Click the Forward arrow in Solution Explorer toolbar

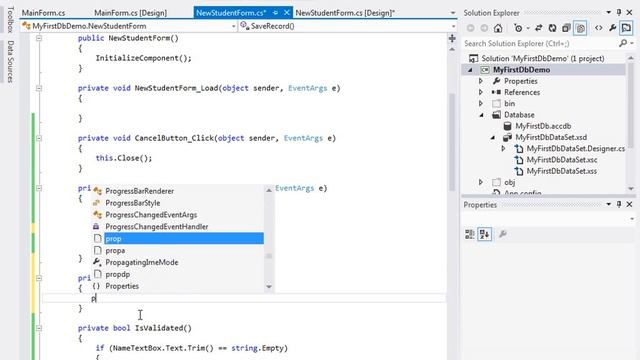(x=484, y=28)
